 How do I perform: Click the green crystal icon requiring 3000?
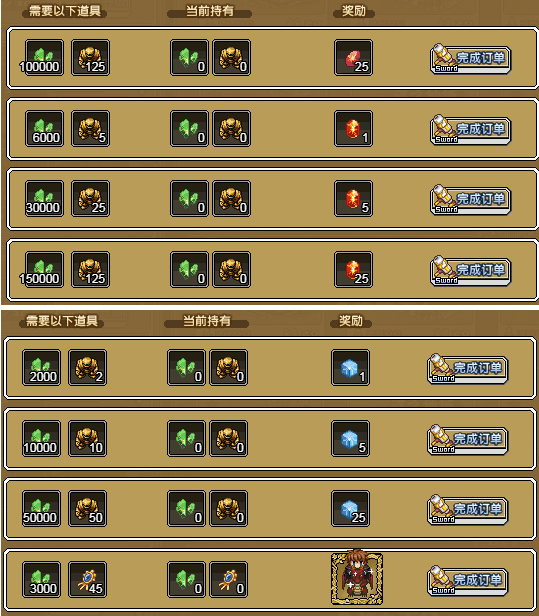pos(41,579)
